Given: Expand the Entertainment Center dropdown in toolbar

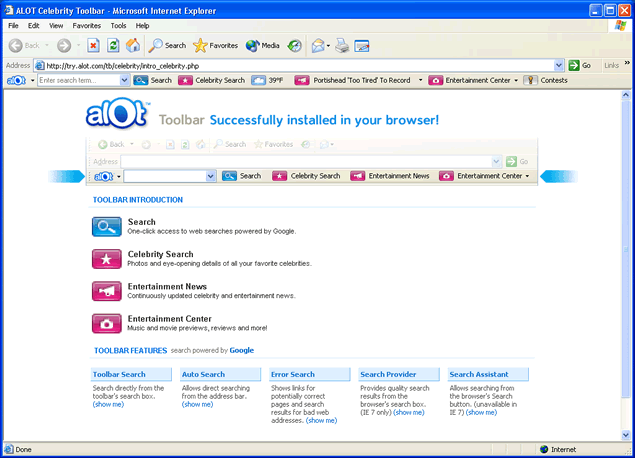Looking at the screenshot, I should point(516,80).
